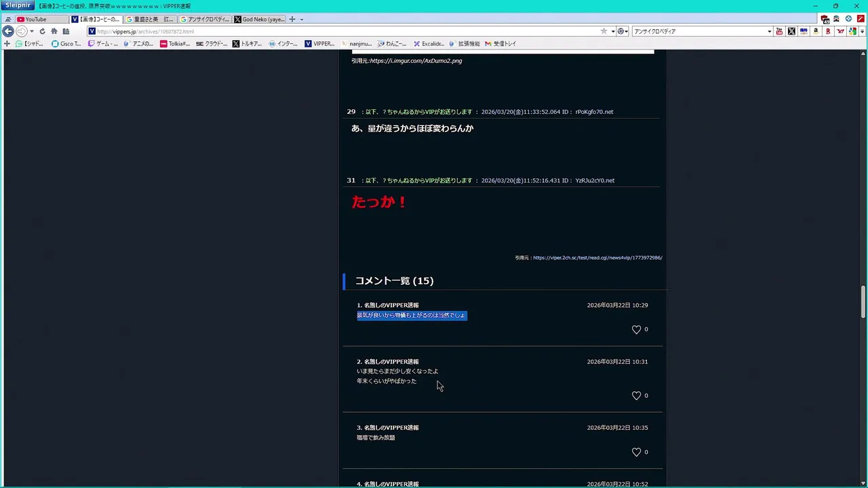
Task: Click the コメント一覧 (15) heading
Action: coord(394,281)
